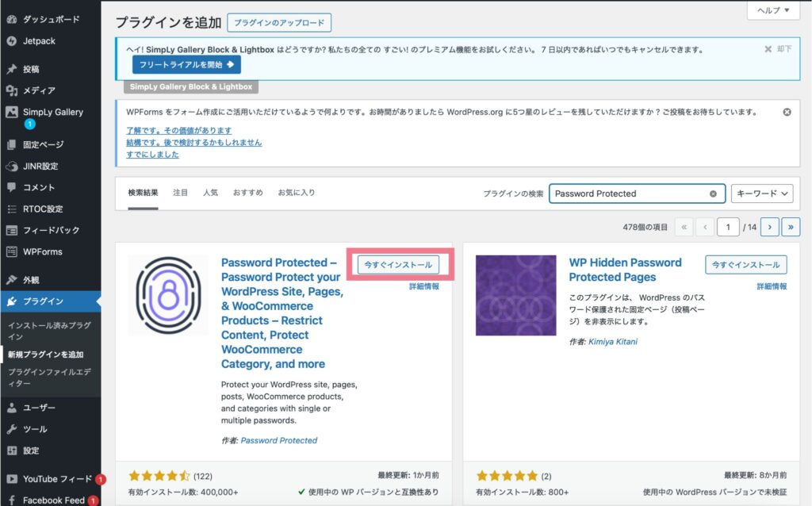Click プラグインのアップロード button
The image size is (812, 506).
click(279, 23)
